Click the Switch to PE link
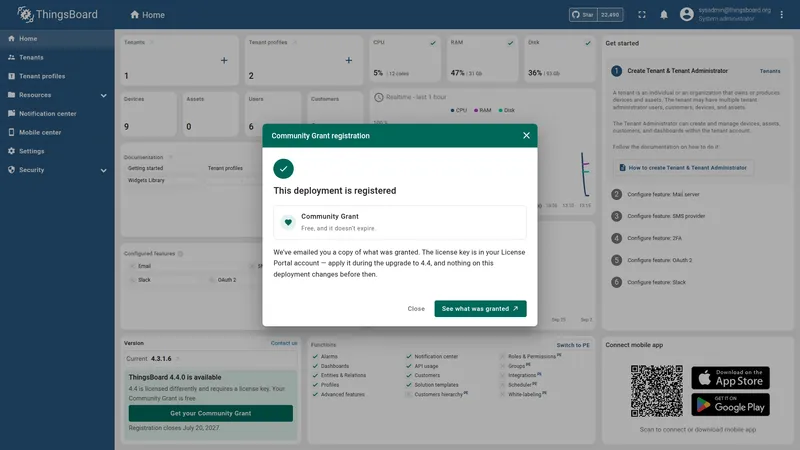 (572, 345)
